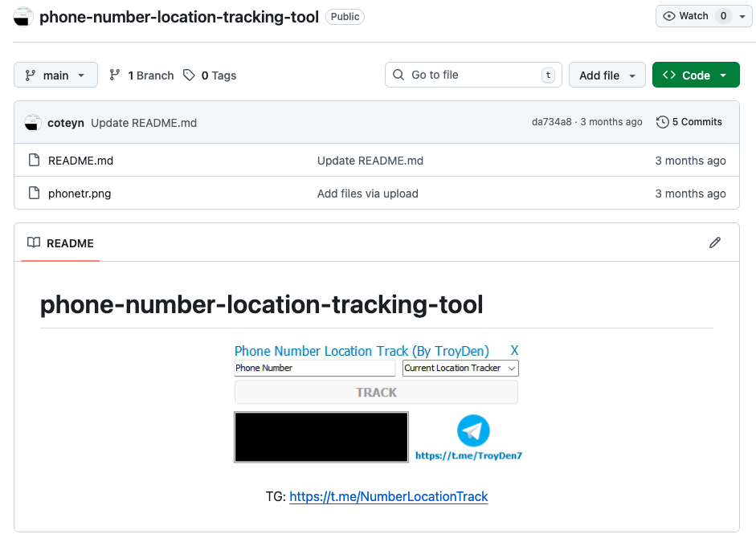Click the Telegram logo icon
The height and width of the screenshot is (538, 756).
473,431
